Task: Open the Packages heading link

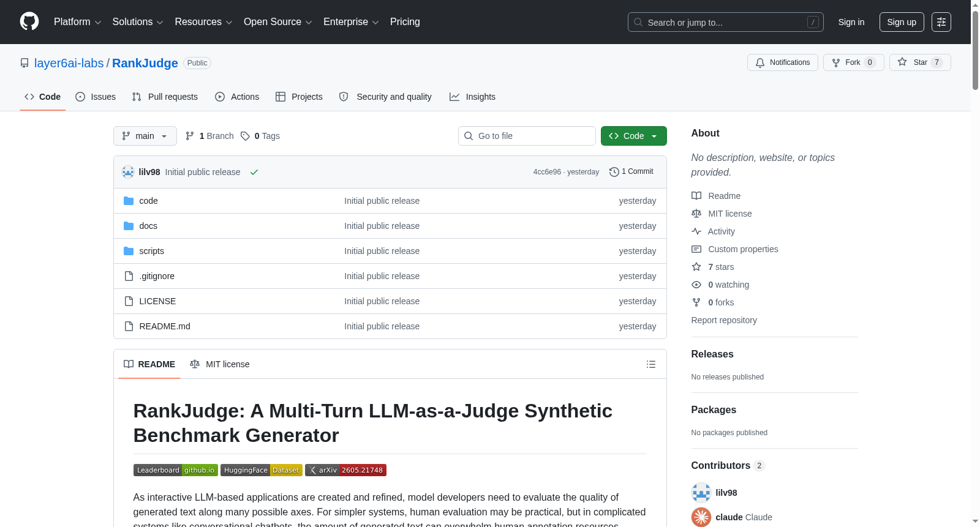Action: 714,410
